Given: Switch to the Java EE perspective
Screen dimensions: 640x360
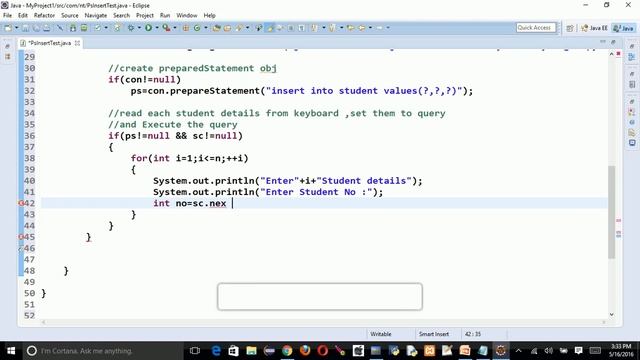Looking at the screenshot, I should 594,28.
